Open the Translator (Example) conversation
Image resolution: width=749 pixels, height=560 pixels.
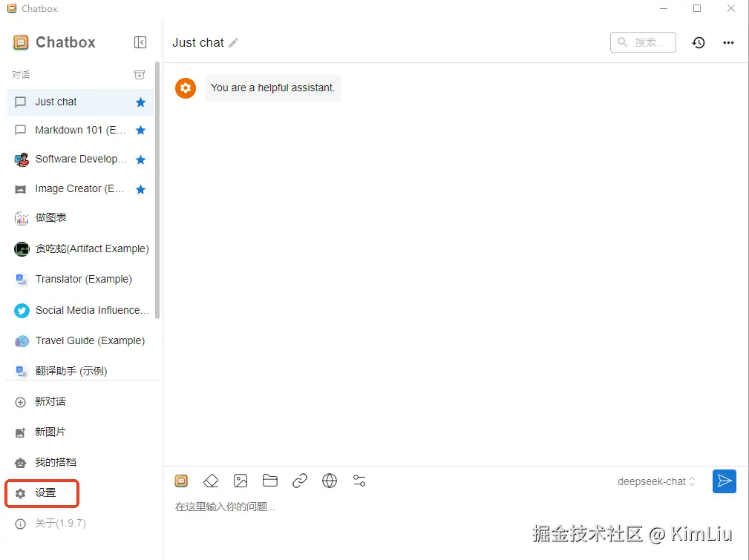tap(80, 280)
